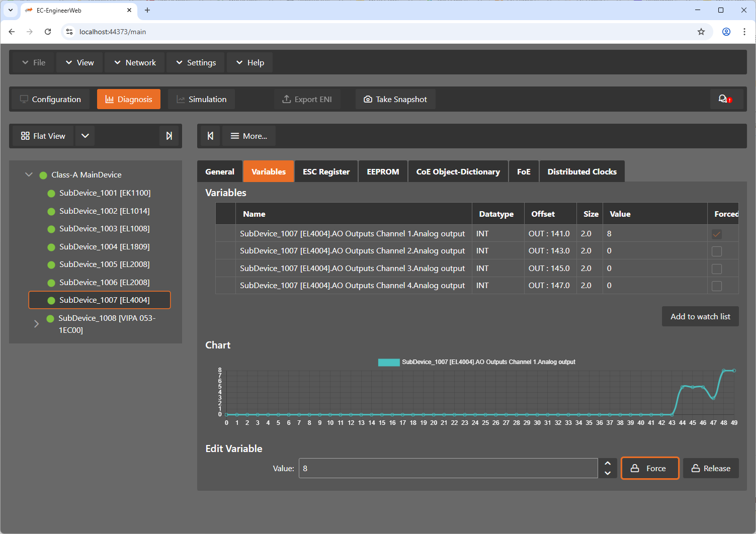The height and width of the screenshot is (534, 756).
Task: Open a new browser tab
Action: tap(147, 10)
